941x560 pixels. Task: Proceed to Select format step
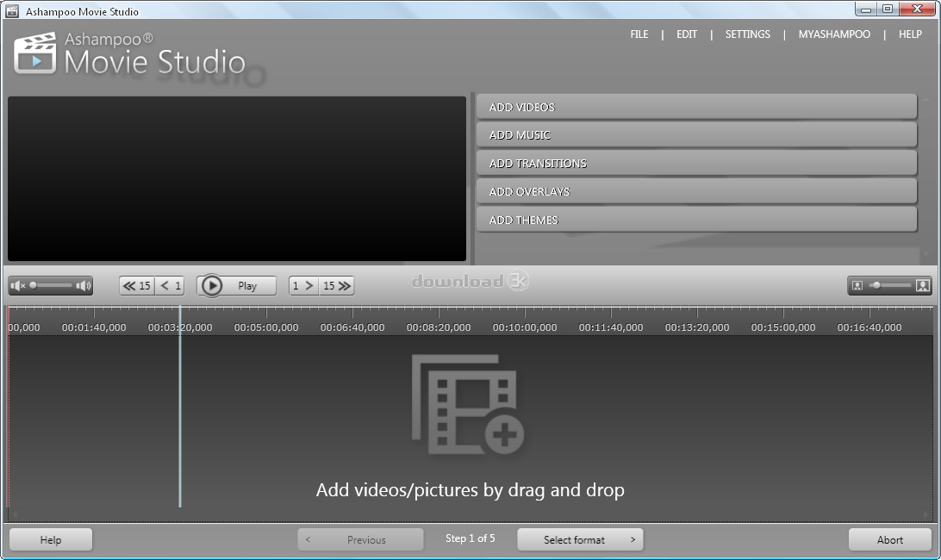click(580, 539)
